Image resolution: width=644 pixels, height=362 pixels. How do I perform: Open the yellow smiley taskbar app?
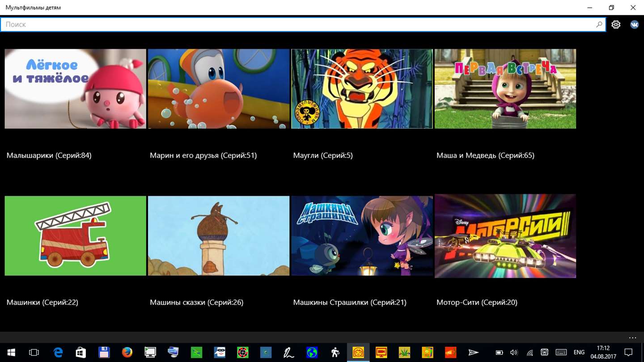coord(428,353)
